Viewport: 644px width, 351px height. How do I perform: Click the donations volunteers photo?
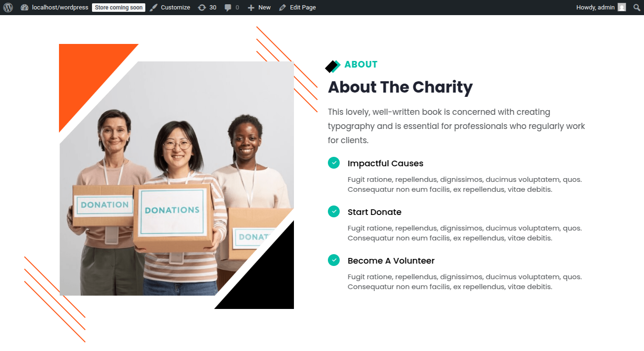click(176, 179)
